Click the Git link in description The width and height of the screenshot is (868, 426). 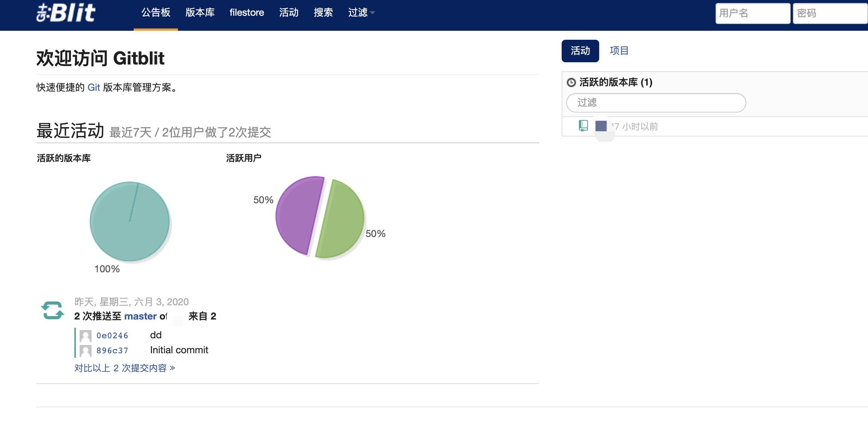point(94,87)
